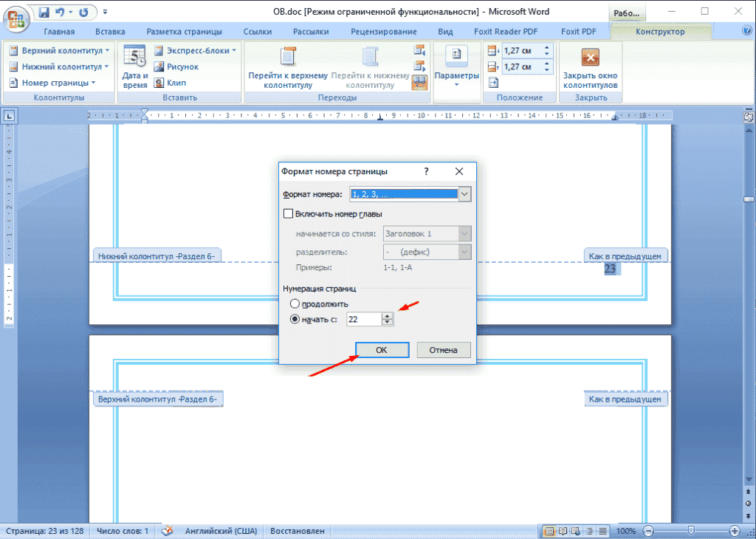756x539 pixels.
Task: Insert a Рисунок picture
Action: tap(176, 66)
